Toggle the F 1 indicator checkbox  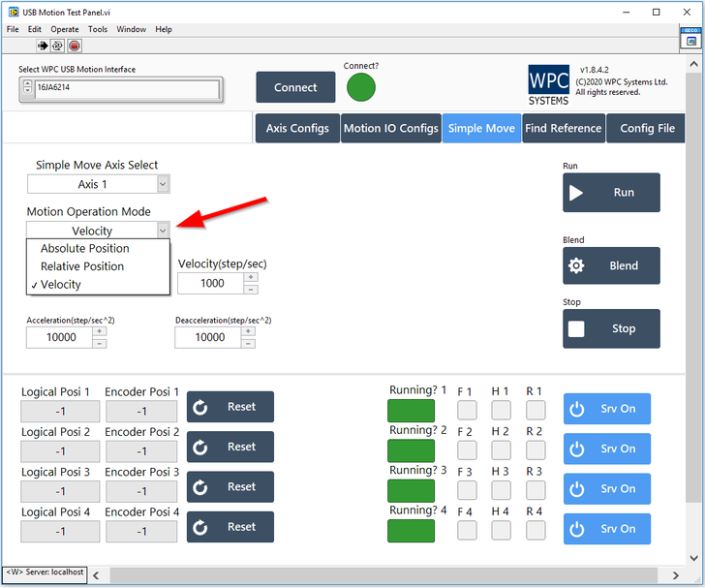coord(467,410)
